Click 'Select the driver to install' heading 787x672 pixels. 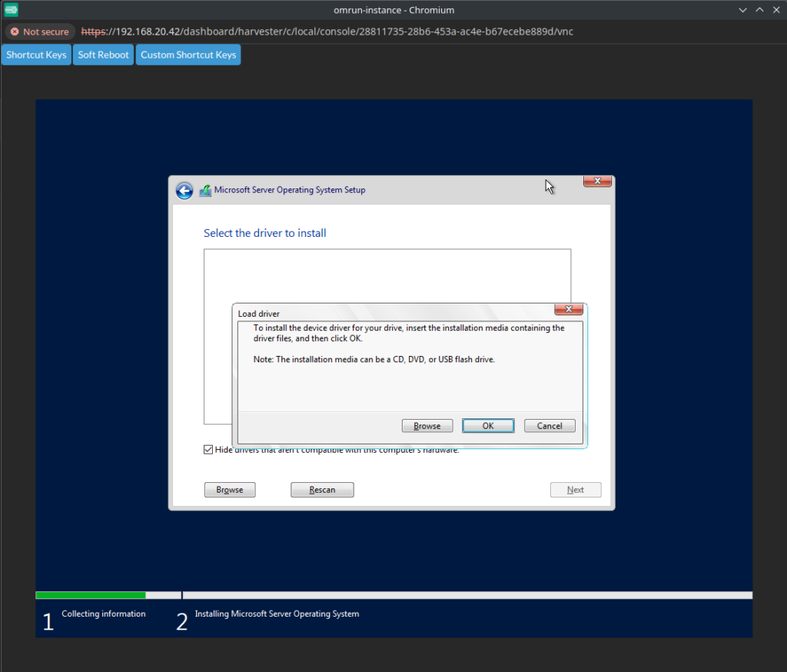click(265, 233)
